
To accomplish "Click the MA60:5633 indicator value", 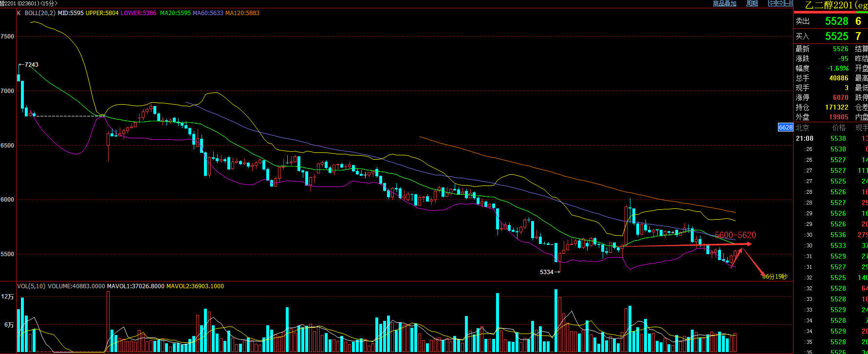I will point(208,13).
